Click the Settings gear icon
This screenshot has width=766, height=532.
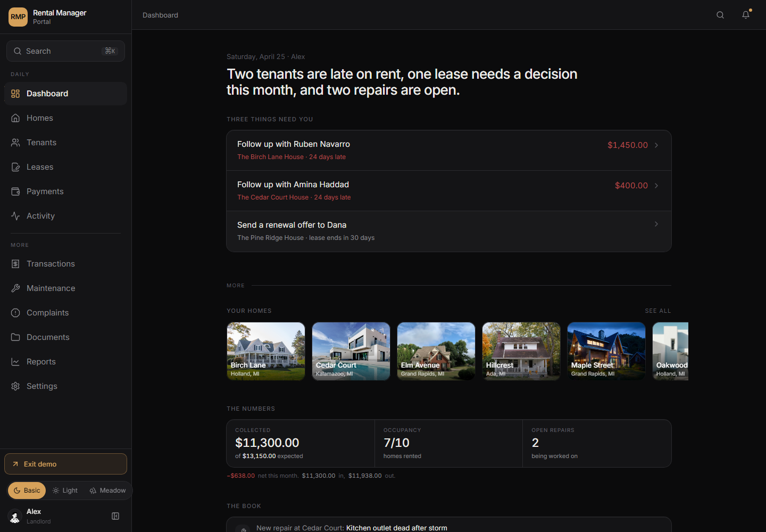pyautogui.click(x=15, y=386)
